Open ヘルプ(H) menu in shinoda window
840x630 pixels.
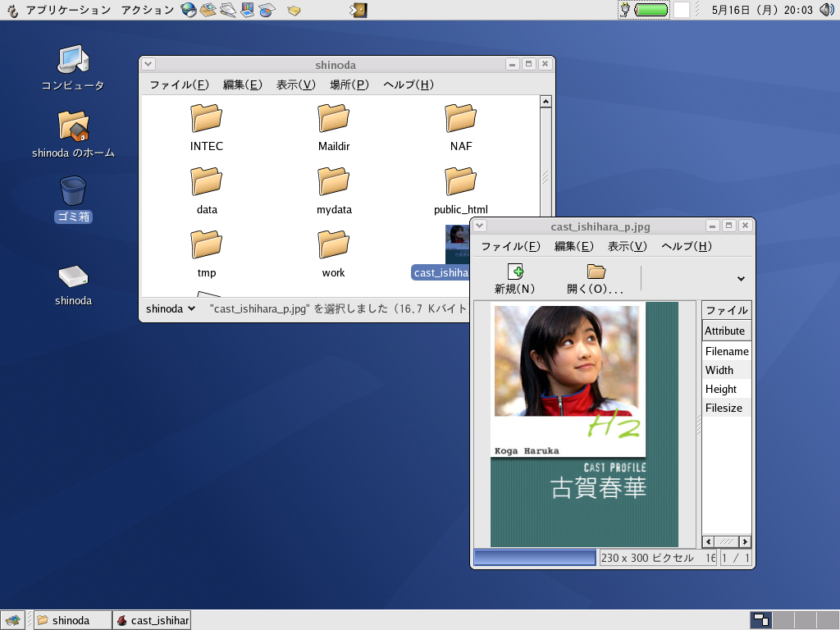(x=409, y=84)
